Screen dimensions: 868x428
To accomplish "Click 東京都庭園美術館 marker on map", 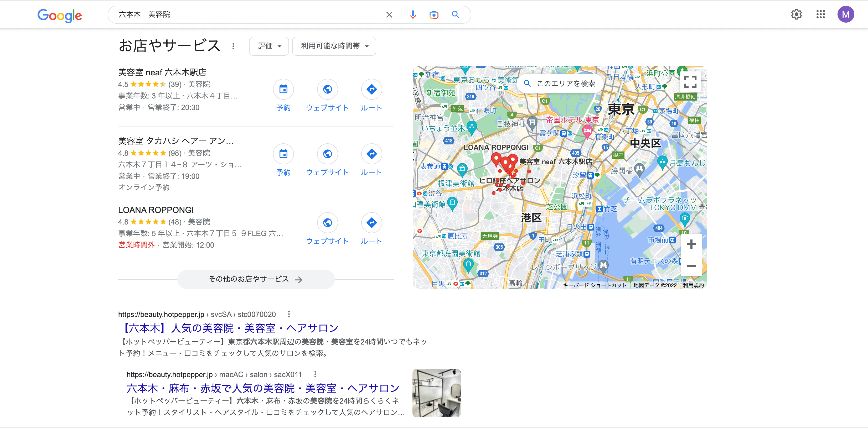I will coord(468,265).
